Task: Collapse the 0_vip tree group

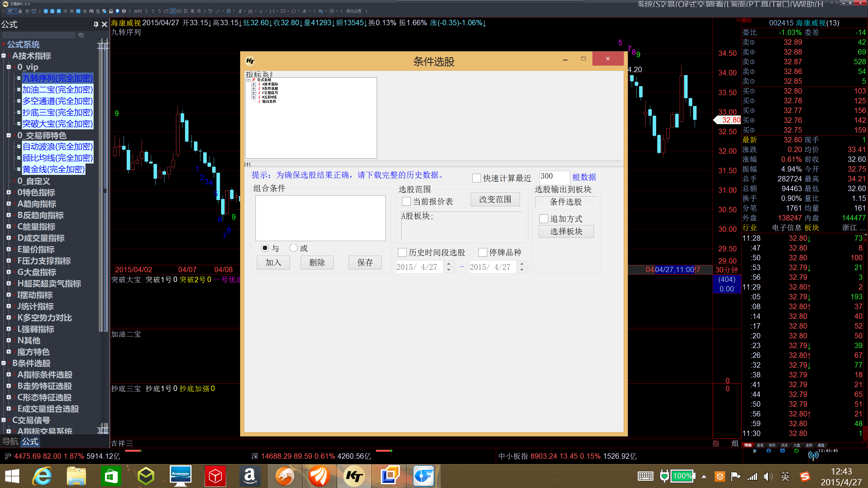Action: coord(9,67)
